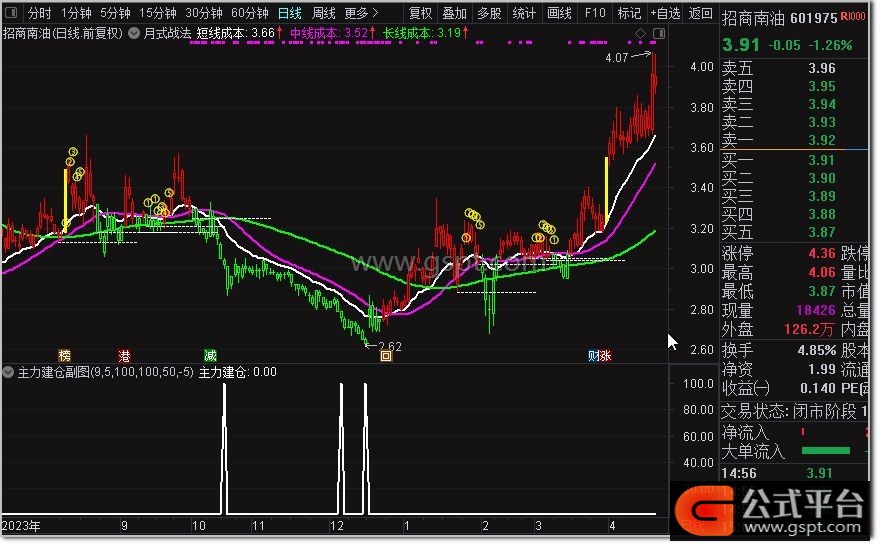Click the R1000 badge
The width and height of the screenshot is (880, 544).
853,17
